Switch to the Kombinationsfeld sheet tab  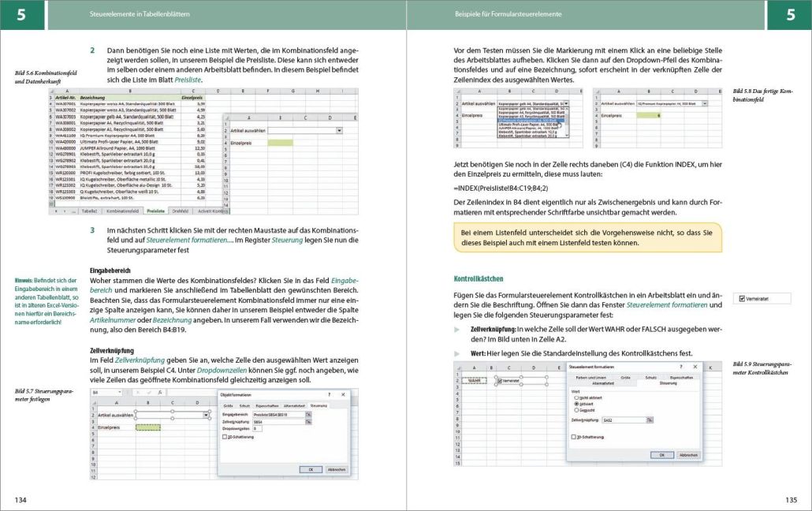122,211
